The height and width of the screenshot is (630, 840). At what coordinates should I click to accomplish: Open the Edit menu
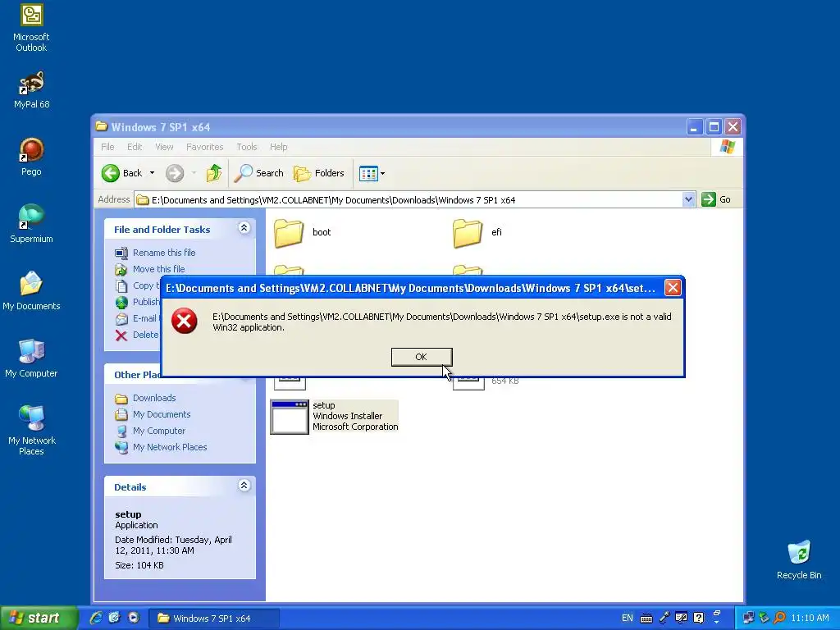coord(135,147)
